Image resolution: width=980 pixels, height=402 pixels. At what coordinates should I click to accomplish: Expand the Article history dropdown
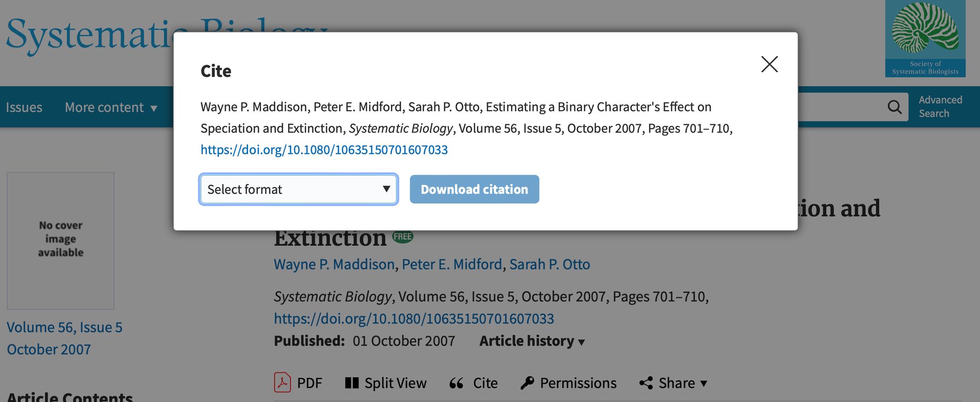tap(532, 341)
